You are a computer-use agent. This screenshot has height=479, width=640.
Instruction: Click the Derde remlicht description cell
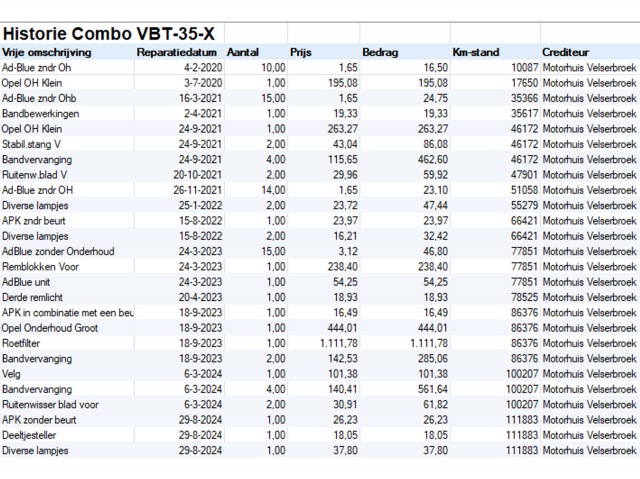(32, 297)
